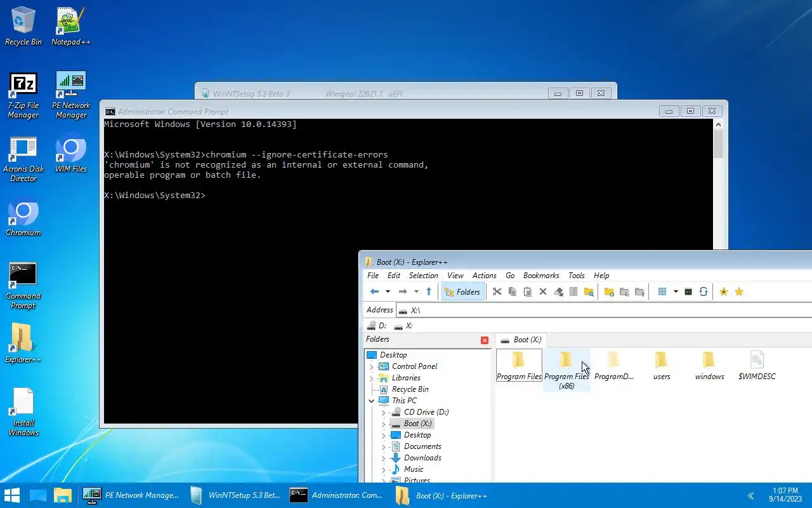Expand the Downloads tree node
This screenshot has height=508, width=812.
tap(384, 458)
